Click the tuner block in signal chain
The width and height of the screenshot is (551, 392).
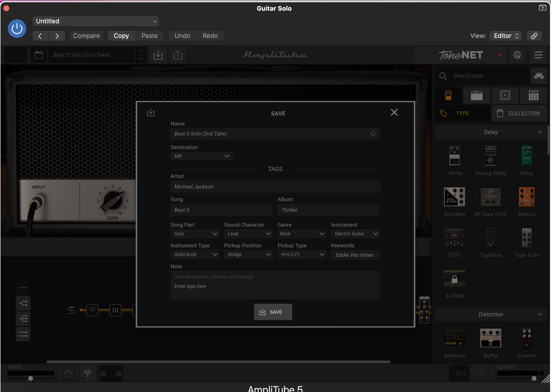[92, 310]
